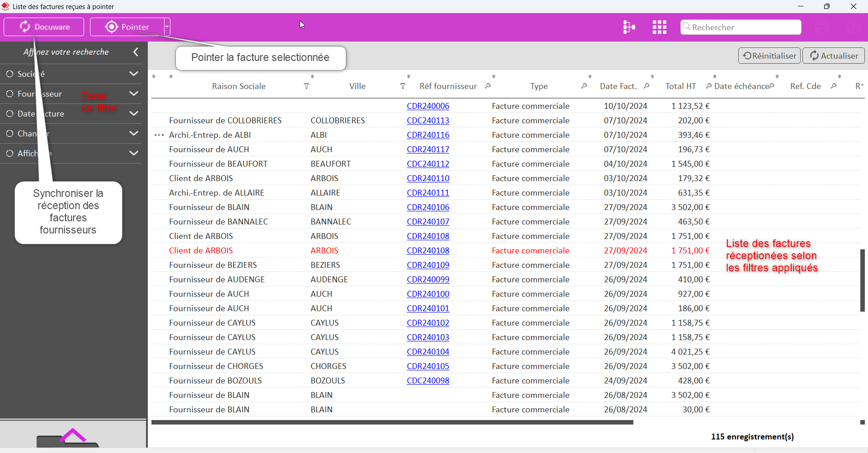Click the Réinitialiser button
Viewport: 868px width, 453px height.
click(769, 55)
